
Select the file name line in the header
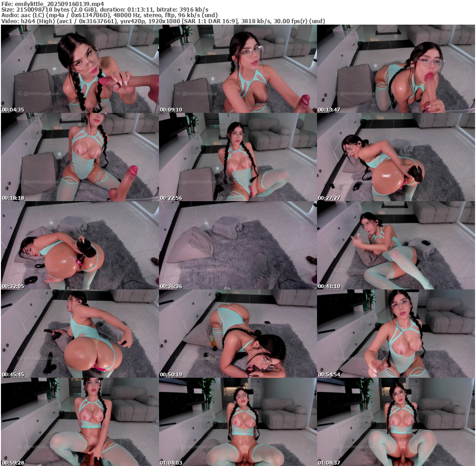[x=53, y=4]
